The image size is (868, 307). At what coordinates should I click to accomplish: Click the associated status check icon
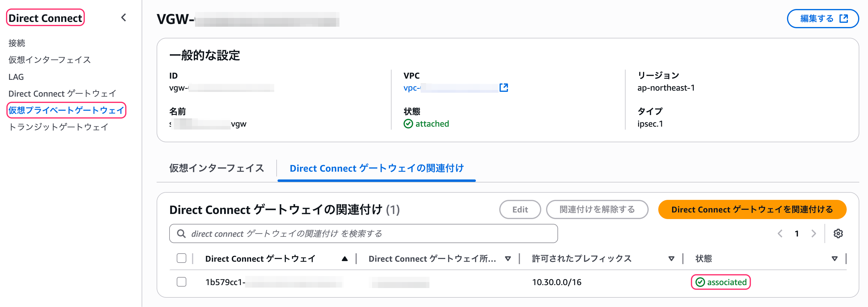pyautogui.click(x=700, y=282)
